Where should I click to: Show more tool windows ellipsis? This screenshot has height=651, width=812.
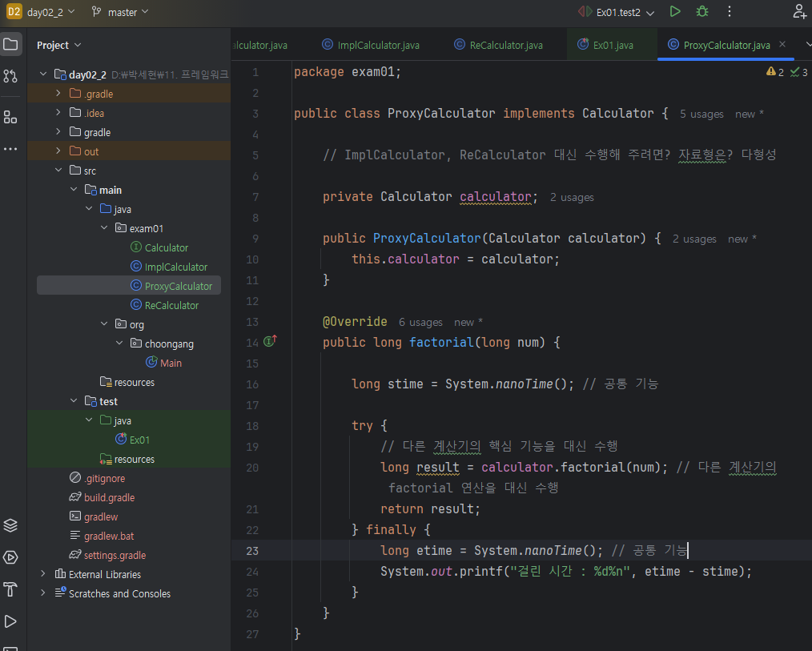[x=11, y=149]
